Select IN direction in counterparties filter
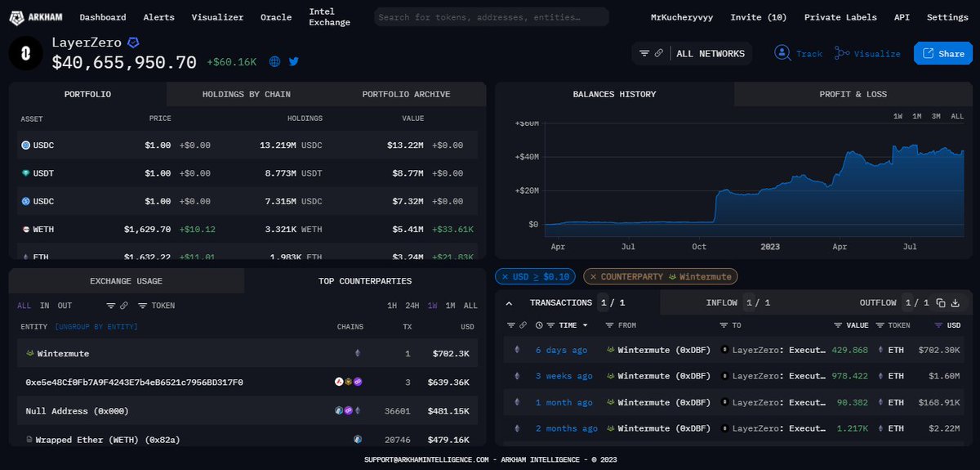 click(45, 306)
